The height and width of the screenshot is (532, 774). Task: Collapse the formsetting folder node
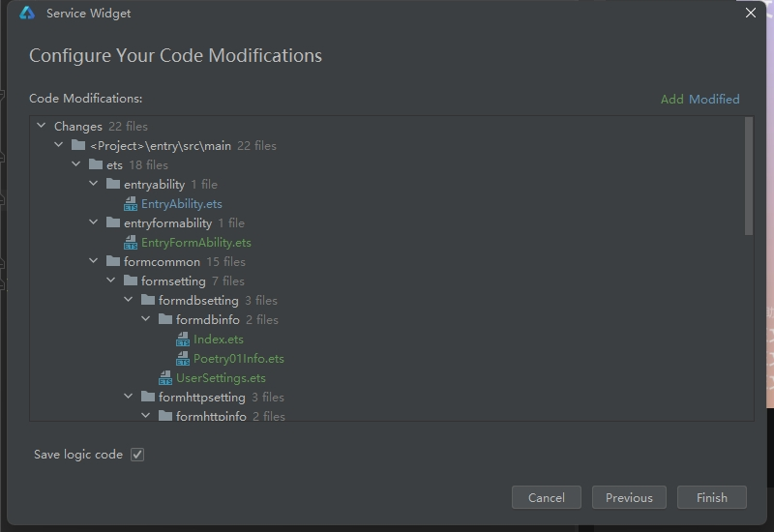point(111,281)
